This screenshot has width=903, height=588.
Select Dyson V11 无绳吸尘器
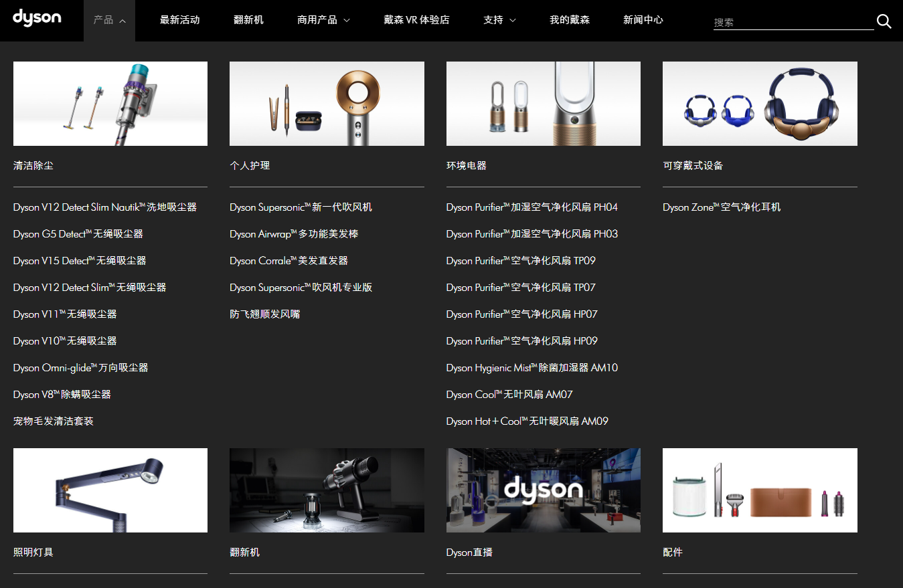(x=65, y=314)
